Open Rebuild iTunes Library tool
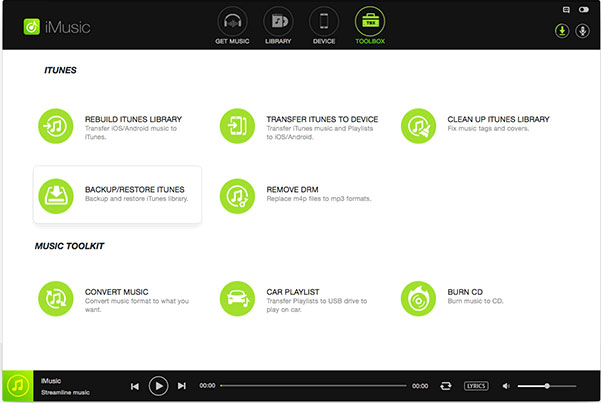This screenshot has width=601, height=403. [54, 126]
